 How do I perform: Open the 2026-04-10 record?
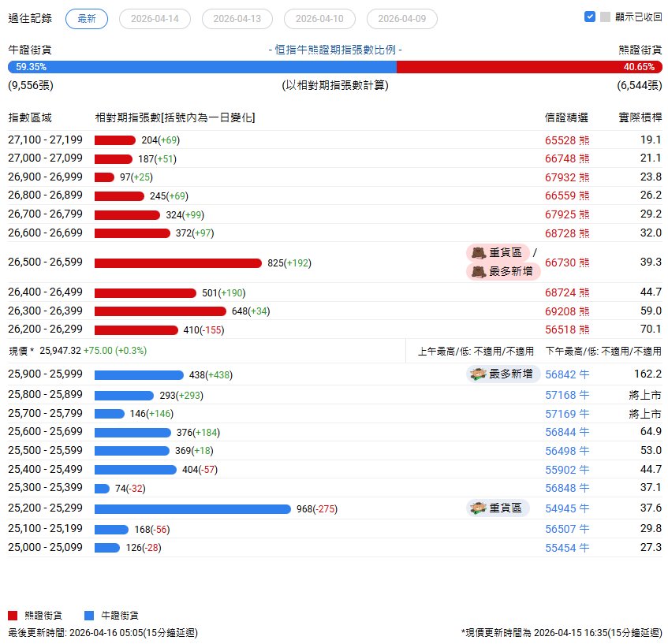tap(319, 19)
